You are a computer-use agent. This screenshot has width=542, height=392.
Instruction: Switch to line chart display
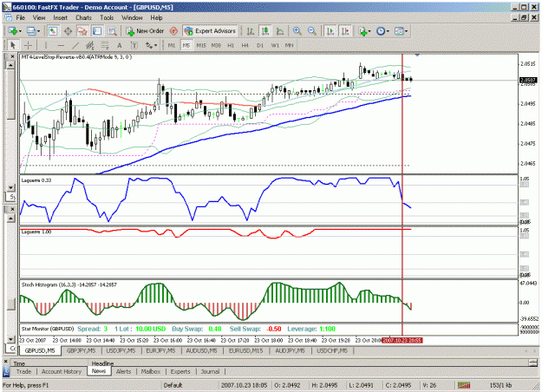[280, 31]
